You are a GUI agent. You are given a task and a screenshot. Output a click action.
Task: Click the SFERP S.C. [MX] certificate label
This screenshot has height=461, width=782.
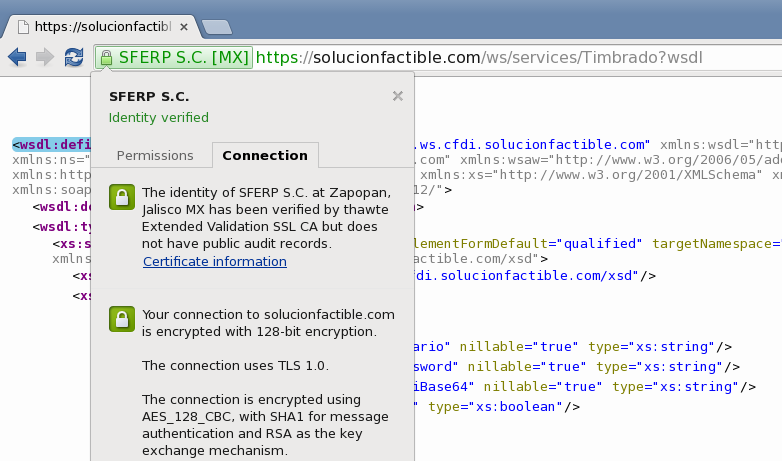click(x=183, y=57)
